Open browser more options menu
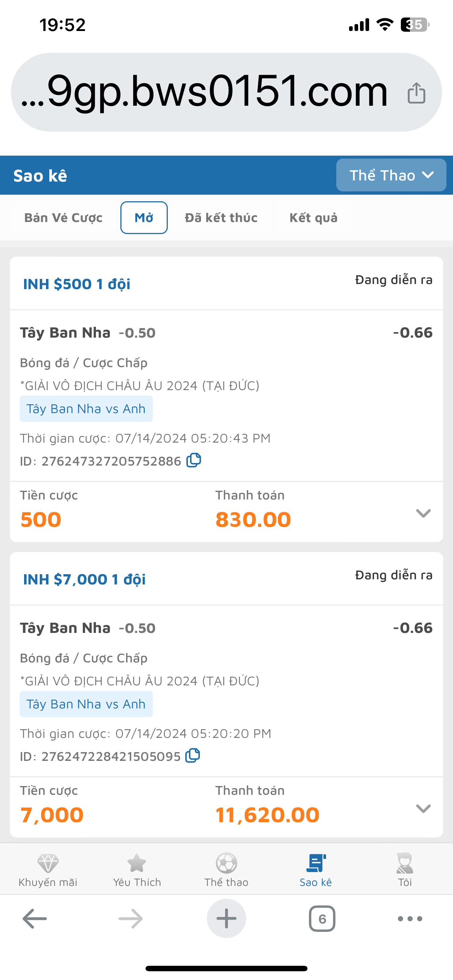453x980 pixels. pyautogui.click(x=410, y=919)
